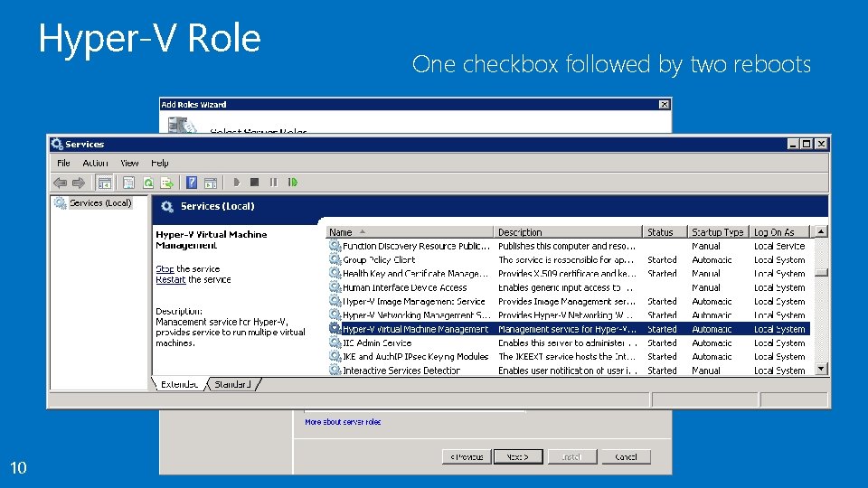Click gear icon of IIS Admin Service row
868x488 pixels.
pyautogui.click(x=335, y=343)
